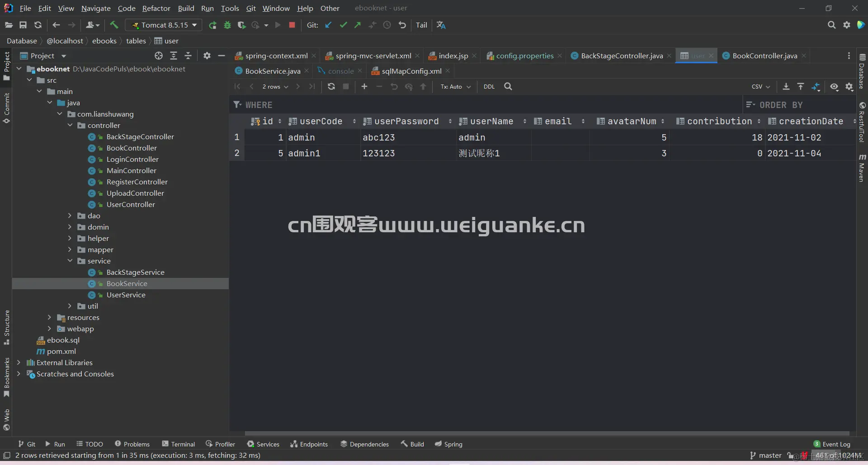The image size is (868, 465).
Task: Toggle the table view eye icon
Action: [834, 87]
